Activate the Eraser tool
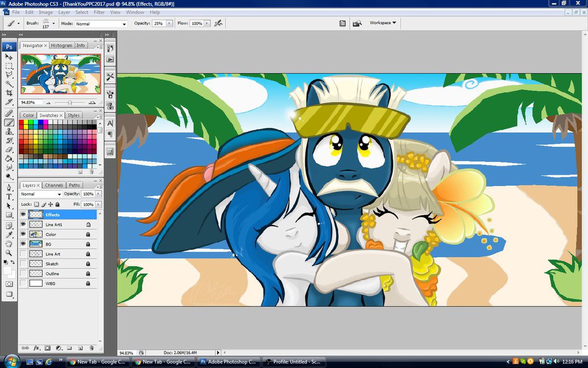 [x=9, y=149]
